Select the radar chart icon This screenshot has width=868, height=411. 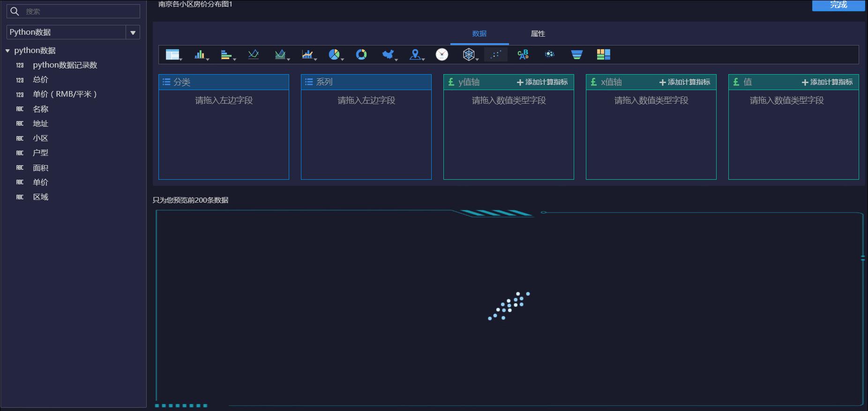[469, 54]
